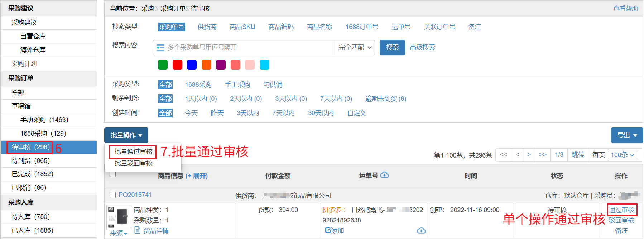Select the 1688订单号 search type
Screen dimensions: 644x239
click(x=362, y=27)
